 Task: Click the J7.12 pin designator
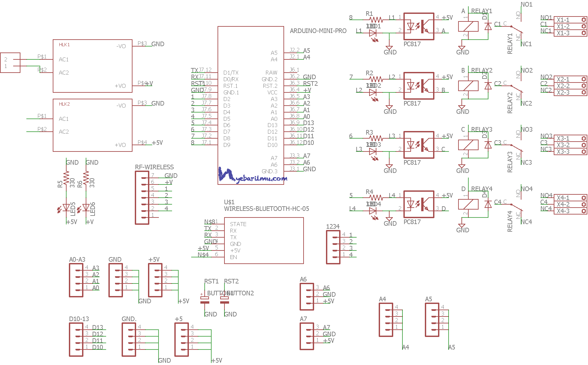click(205, 70)
